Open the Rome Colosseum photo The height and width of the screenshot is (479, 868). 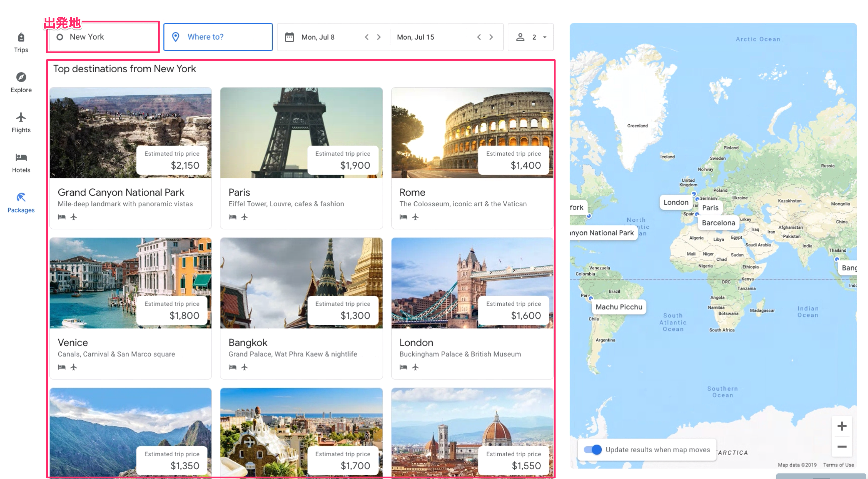[472, 133]
